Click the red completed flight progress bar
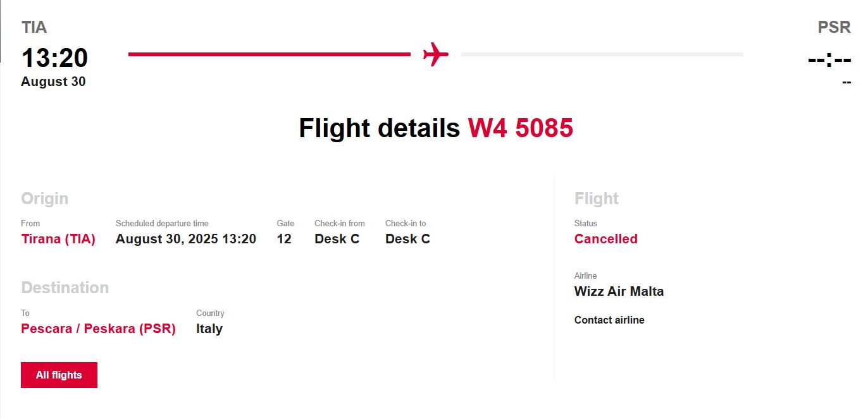This screenshot has height=419, width=868. tap(269, 54)
